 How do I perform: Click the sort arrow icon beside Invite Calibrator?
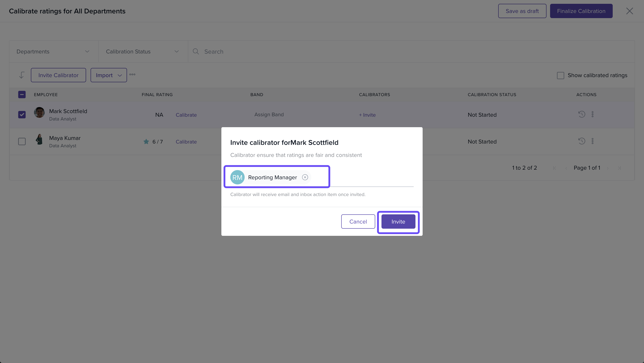(22, 75)
